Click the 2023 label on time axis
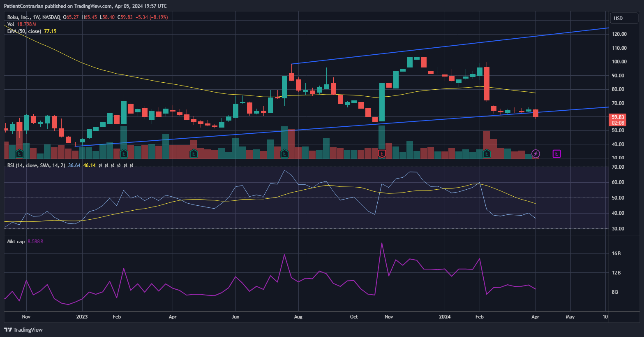 82,317
